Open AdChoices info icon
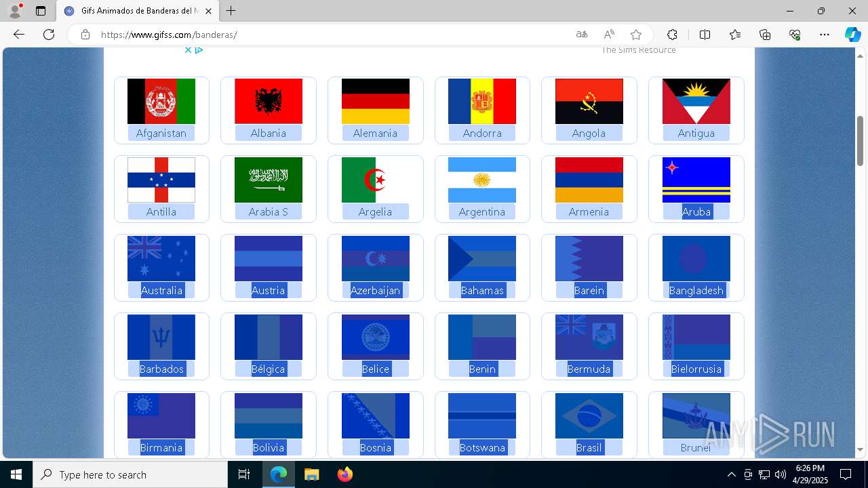Screen dimensions: 868x488 click(x=199, y=49)
